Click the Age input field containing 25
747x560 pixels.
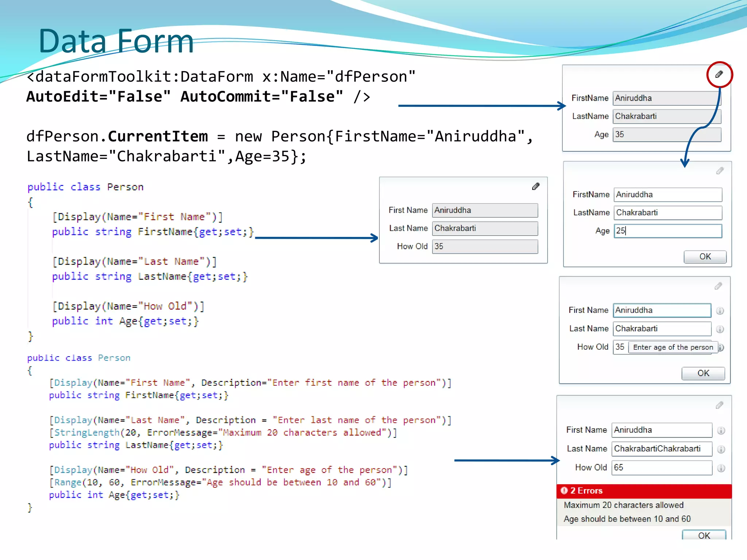(667, 231)
